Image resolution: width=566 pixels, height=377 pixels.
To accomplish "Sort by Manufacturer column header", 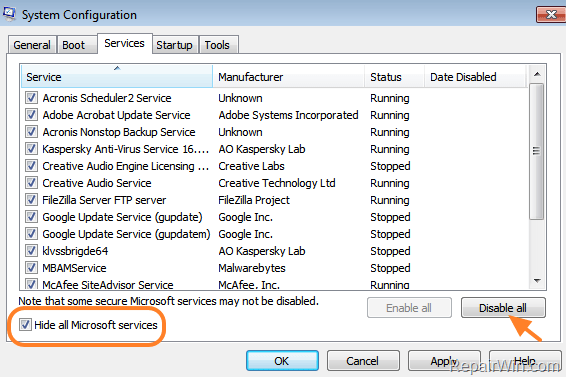I will point(288,77).
